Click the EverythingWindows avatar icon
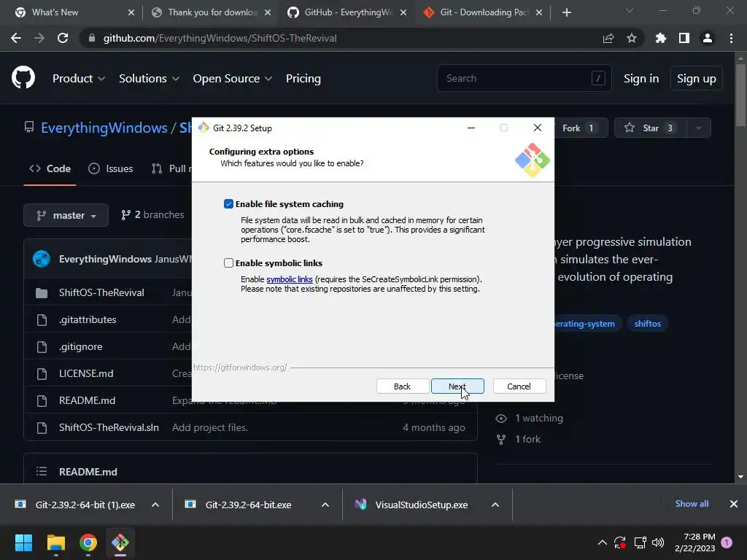 [x=42, y=259]
